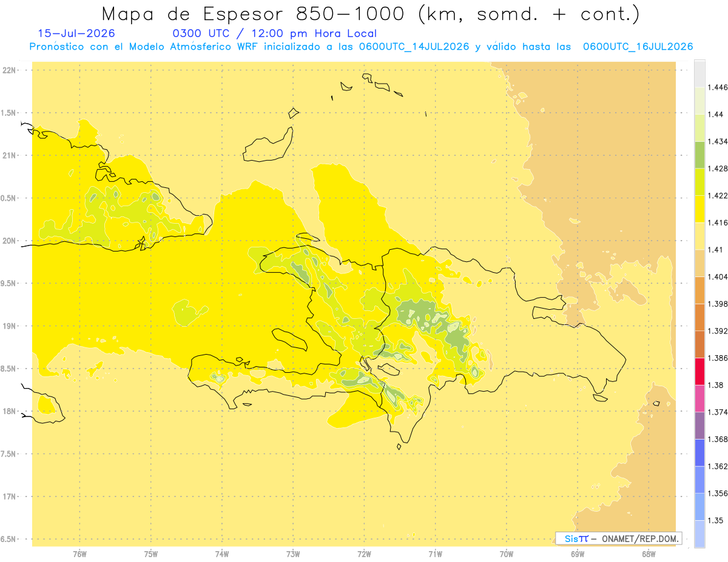728x562 pixels.
Task: Click the '20N' latitude label
Action: click(x=9, y=241)
